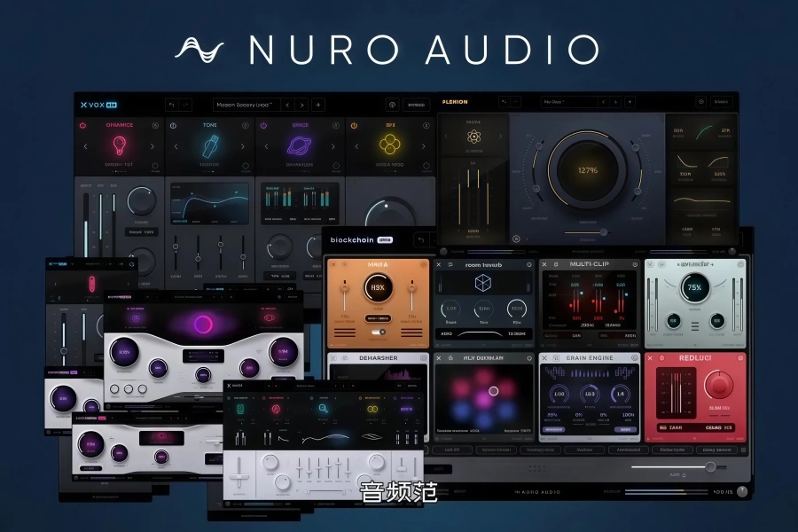Screen dimensions: 798x532
Task: Open the Xvox preset name dropdown
Action: tap(246, 105)
